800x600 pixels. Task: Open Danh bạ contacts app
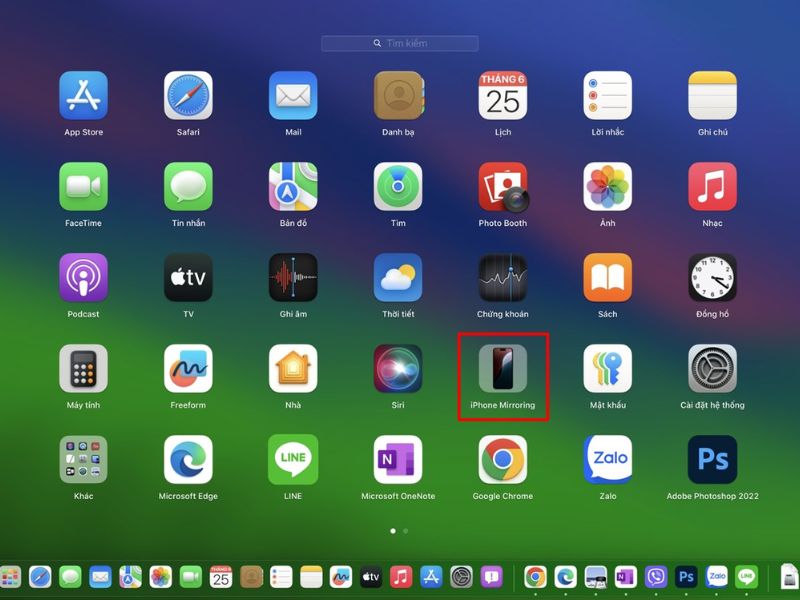[398, 95]
